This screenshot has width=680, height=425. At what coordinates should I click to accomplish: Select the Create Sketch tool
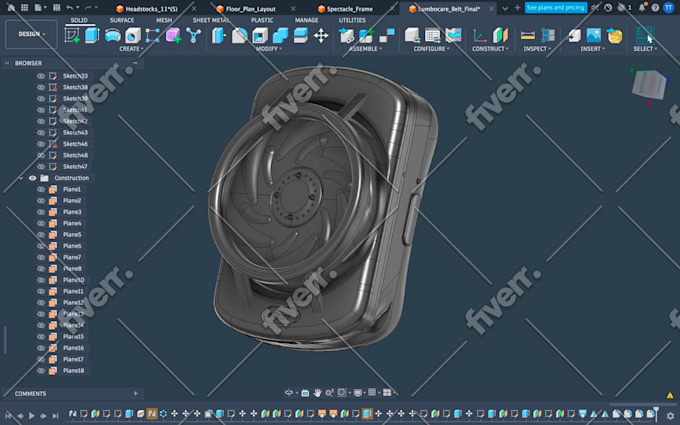tap(72, 35)
